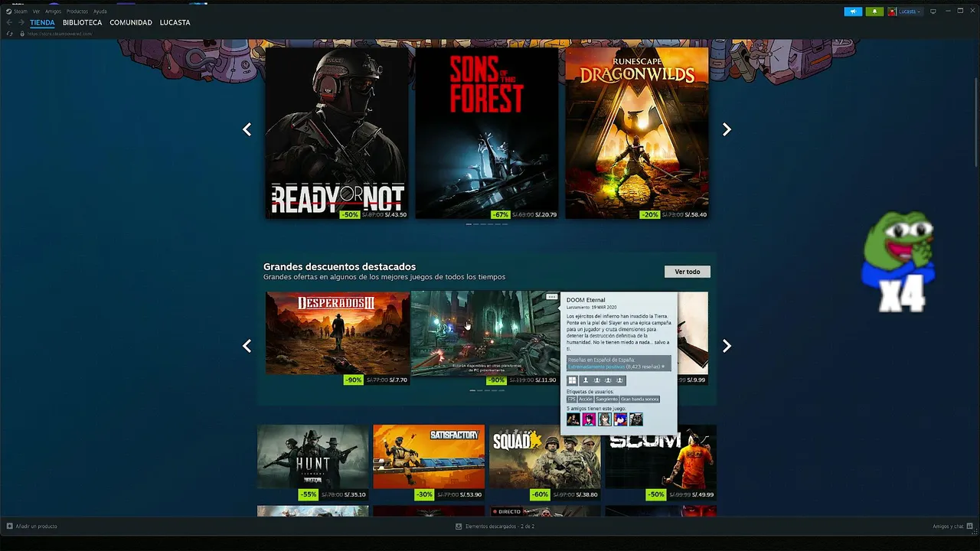Open the Grandes descuentos destacados heading
Screen dimensions: 980x551
tap(339, 266)
